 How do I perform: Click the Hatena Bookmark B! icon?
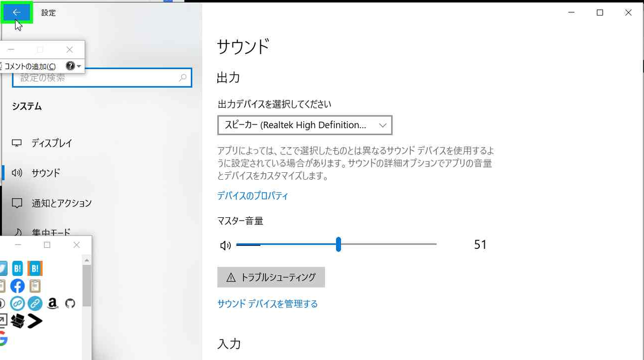(18, 268)
